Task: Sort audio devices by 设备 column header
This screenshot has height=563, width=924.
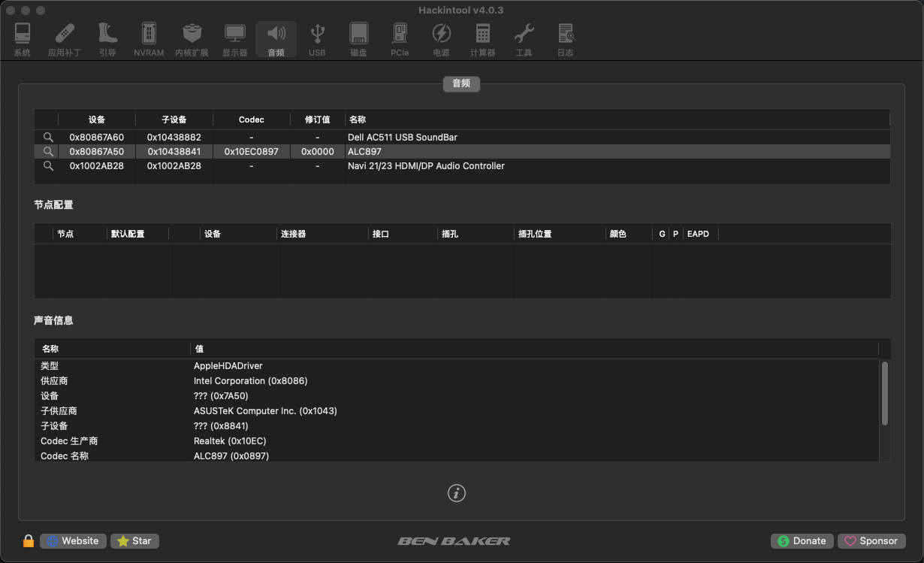Action: (97, 120)
